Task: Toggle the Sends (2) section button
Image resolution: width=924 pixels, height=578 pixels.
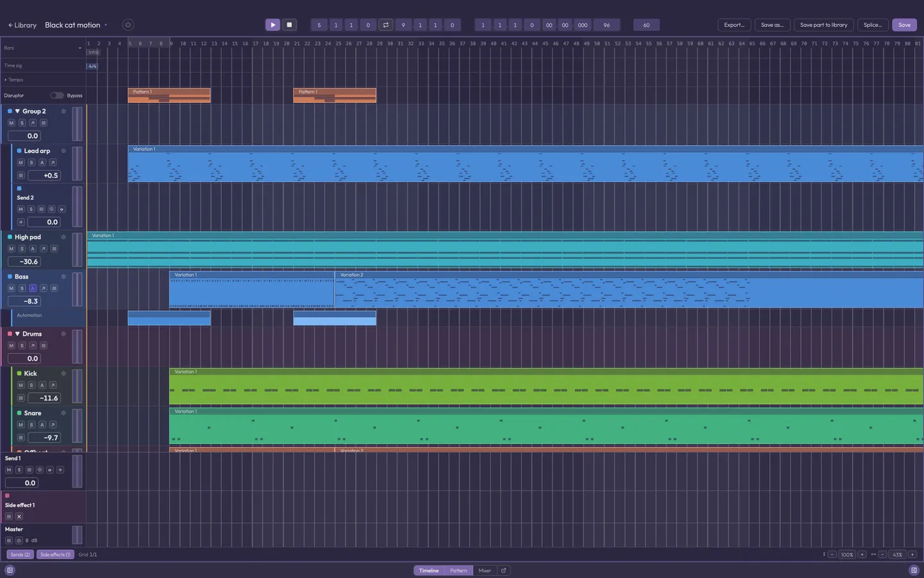Action: [x=21, y=555]
